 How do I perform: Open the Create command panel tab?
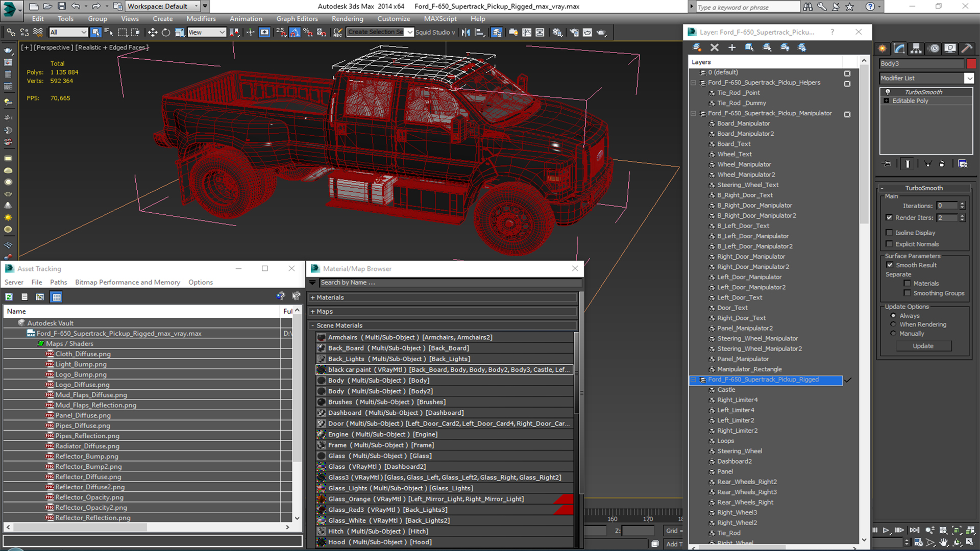[883, 48]
